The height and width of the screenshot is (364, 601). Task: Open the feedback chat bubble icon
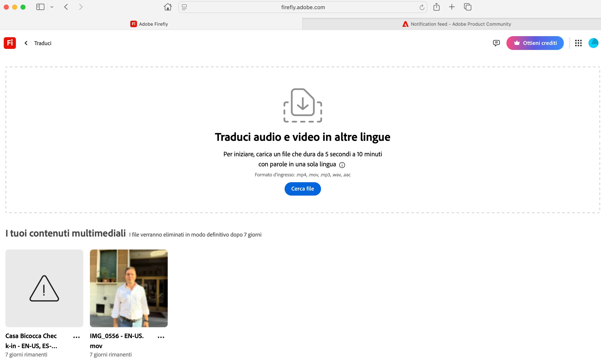[x=496, y=43]
